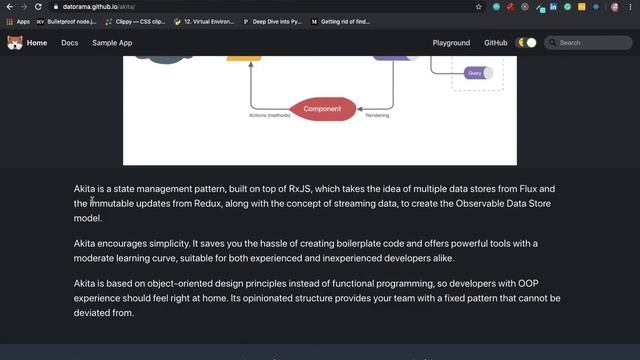The image size is (640, 360).
Task: Click the red Component shape in diagram
Action: (322, 109)
